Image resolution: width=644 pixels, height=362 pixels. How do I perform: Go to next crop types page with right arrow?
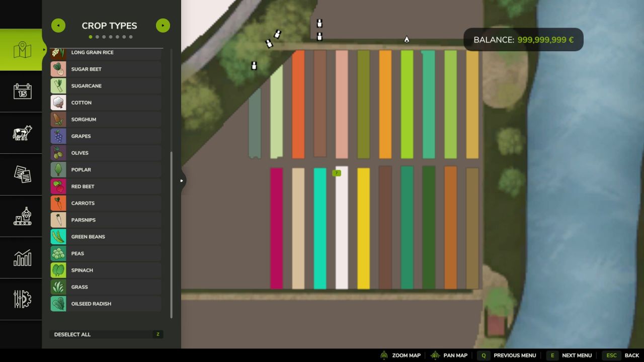pyautogui.click(x=163, y=25)
